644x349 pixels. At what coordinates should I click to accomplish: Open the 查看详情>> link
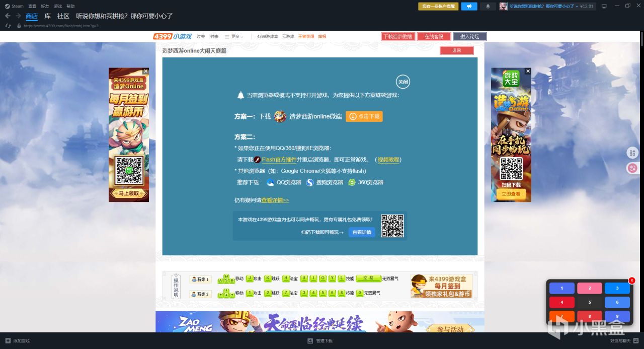point(275,200)
